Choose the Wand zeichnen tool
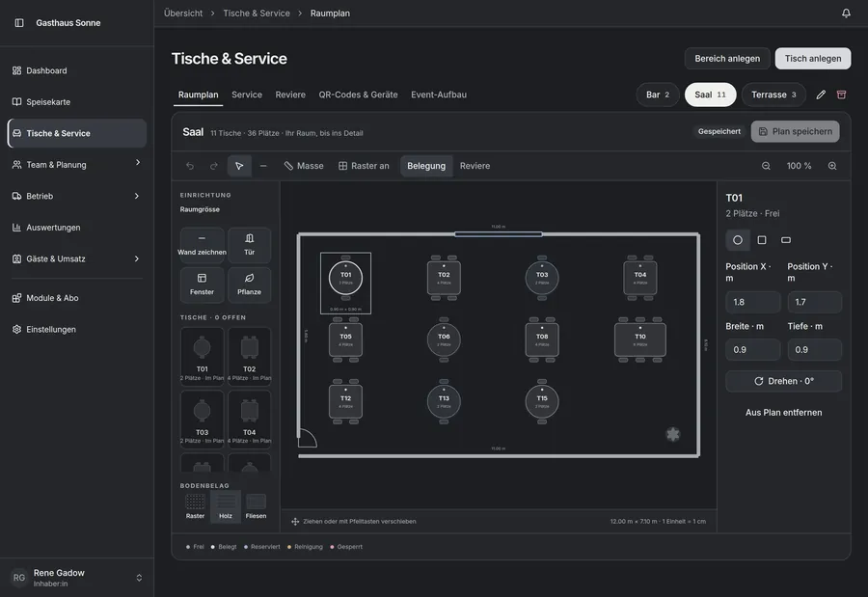Screen dimensions: 868x597 tap(203, 245)
